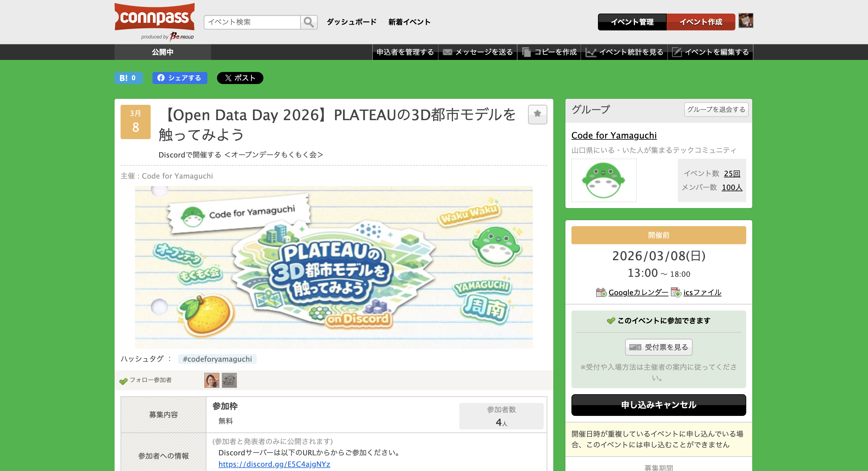Viewport: 868px width, 471px height.
Task: Post event to X
Action: pyautogui.click(x=240, y=78)
